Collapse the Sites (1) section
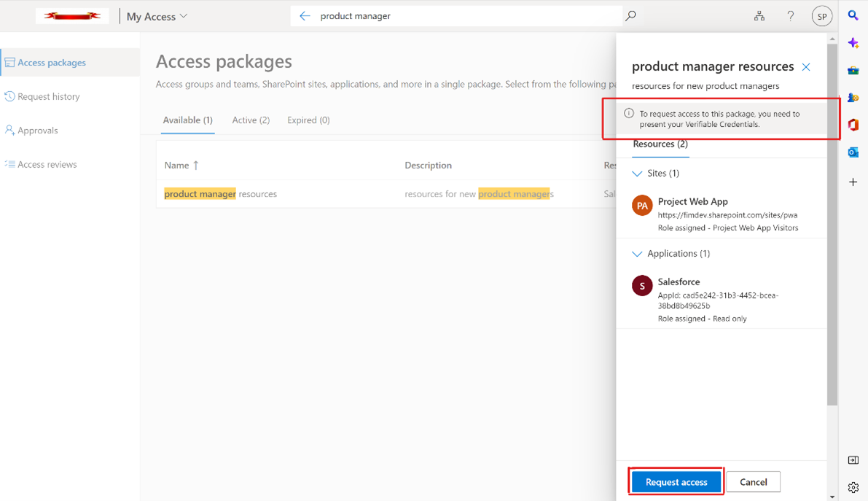868x501 pixels. [637, 174]
